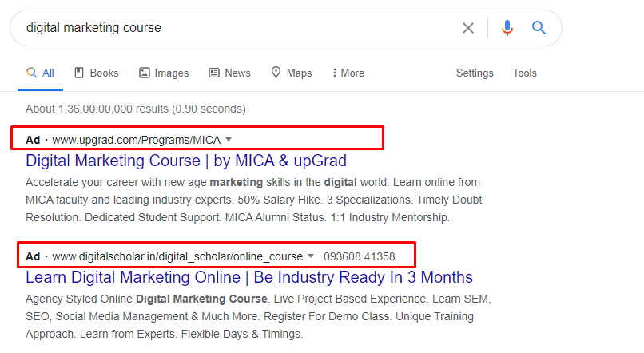644x353 pixels.
Task: Click the www.upgrad.com/Programs/MICA URL
Action: point(137,140)
